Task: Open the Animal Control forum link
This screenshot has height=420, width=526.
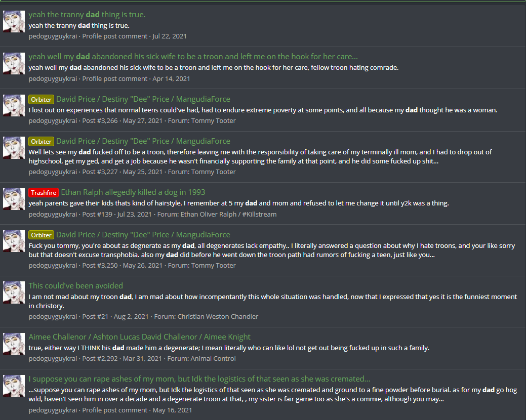Action: point(213,358)
